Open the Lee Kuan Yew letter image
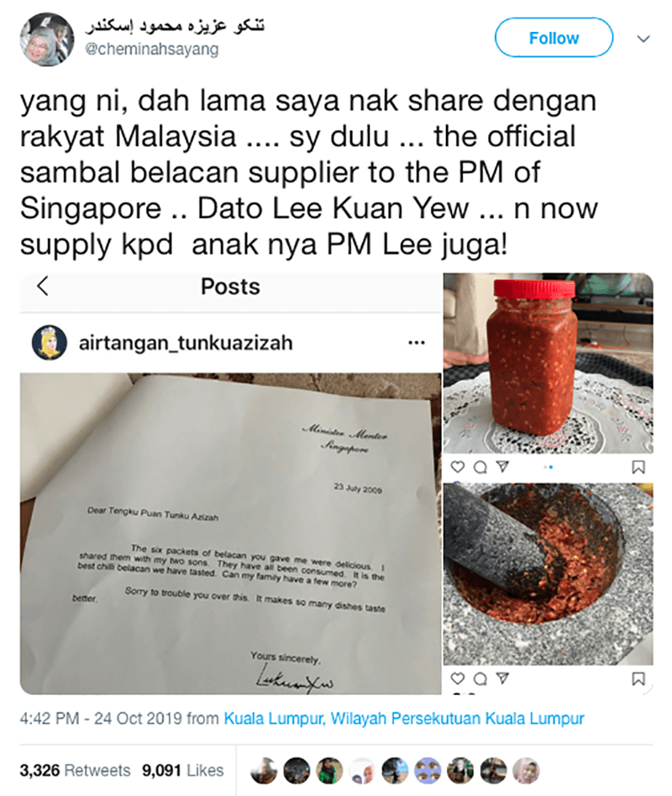The height and width of the screenshot is (796, 672). click(231, 534)
